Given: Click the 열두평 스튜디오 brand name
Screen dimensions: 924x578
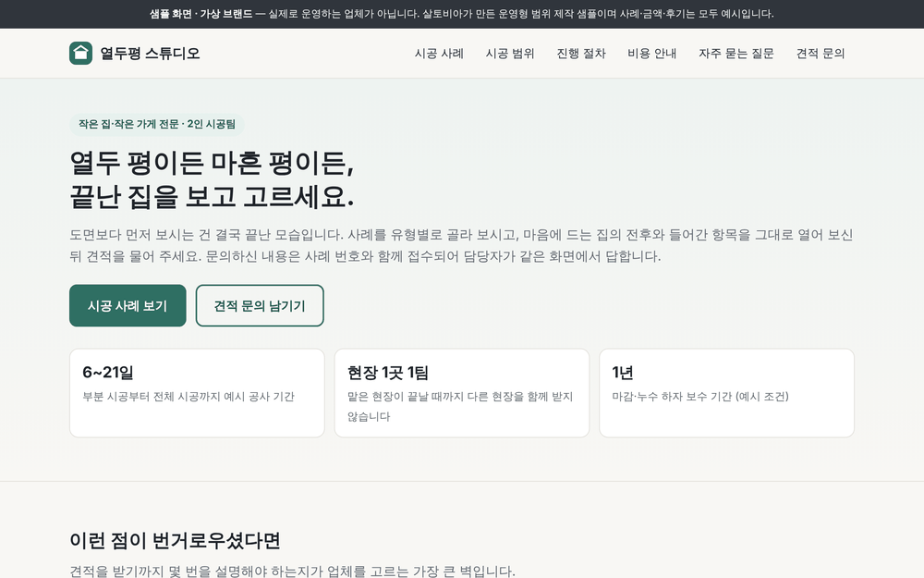Looking at the screenshot, I should pyautogui.click(x=151, y=53).
